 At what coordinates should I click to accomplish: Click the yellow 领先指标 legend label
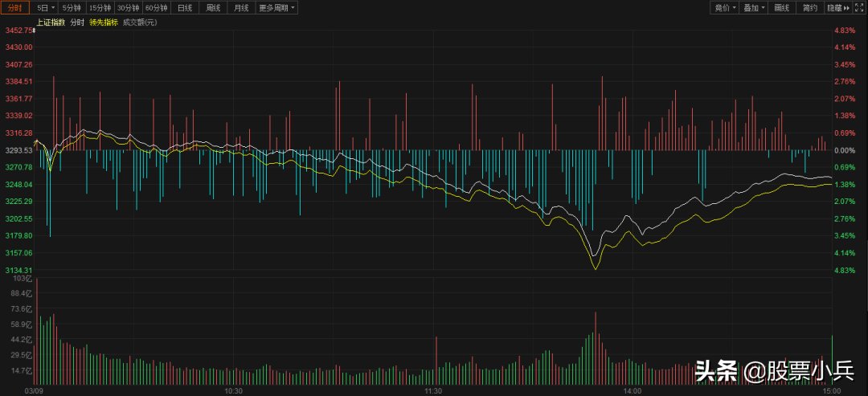point(104,22)
